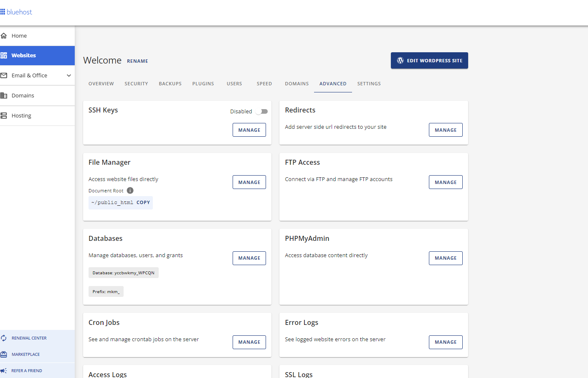
Task: Click 'Connect via FTP and manage' description
Action: [x=339, y=179]
